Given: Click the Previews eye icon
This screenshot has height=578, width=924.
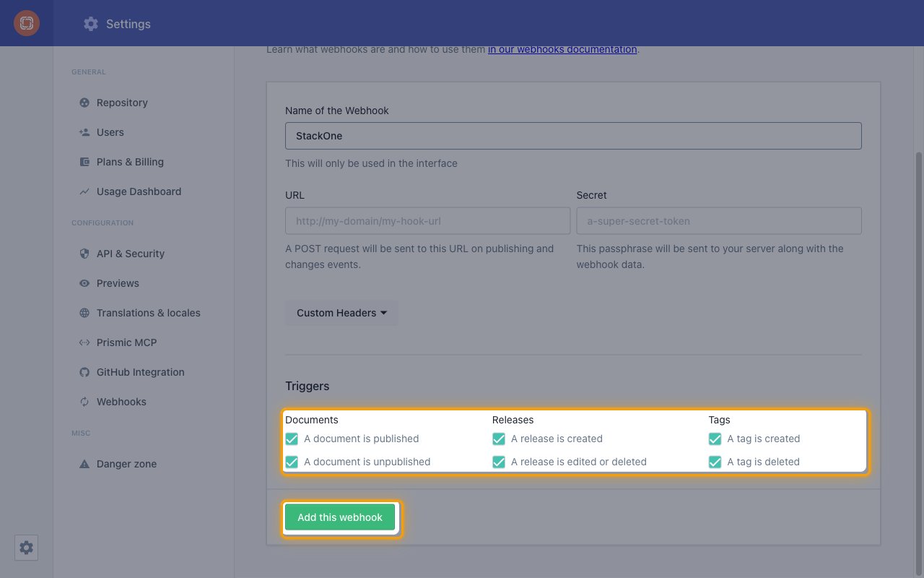Looking at the screenshot, I should 84,283.
